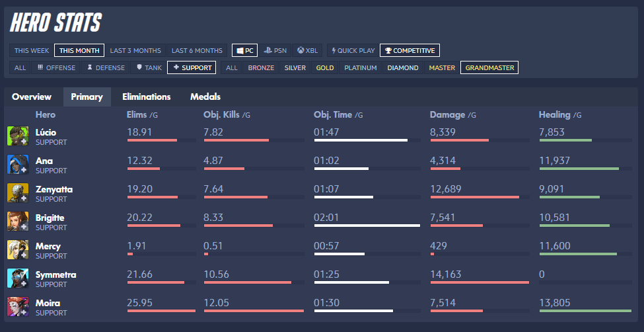Image resolution: width=644 pixels, height=332 pixels.
Task: Filter by This Month
Action: click(79, 51)
